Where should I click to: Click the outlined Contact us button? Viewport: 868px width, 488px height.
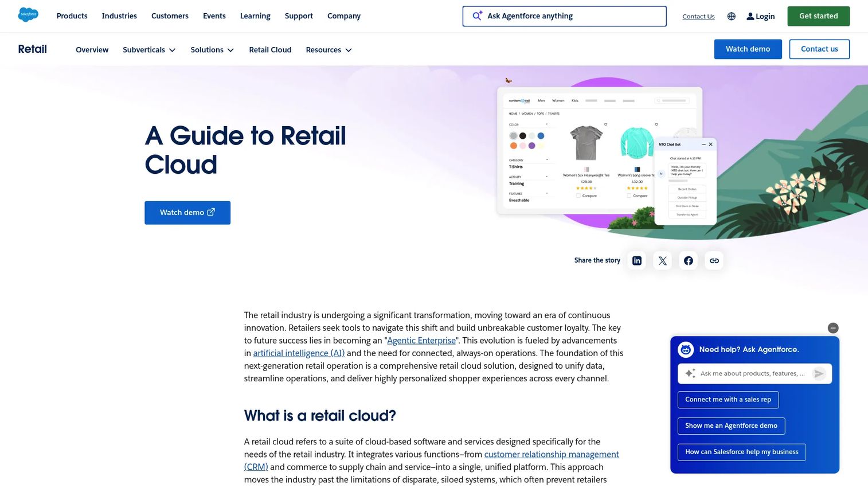819,49
